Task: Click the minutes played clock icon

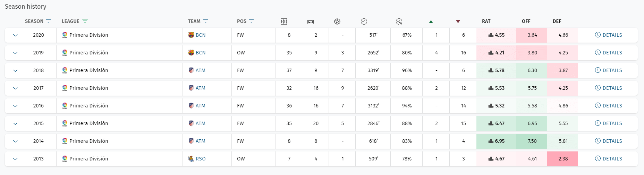Action: click(364, 21)
